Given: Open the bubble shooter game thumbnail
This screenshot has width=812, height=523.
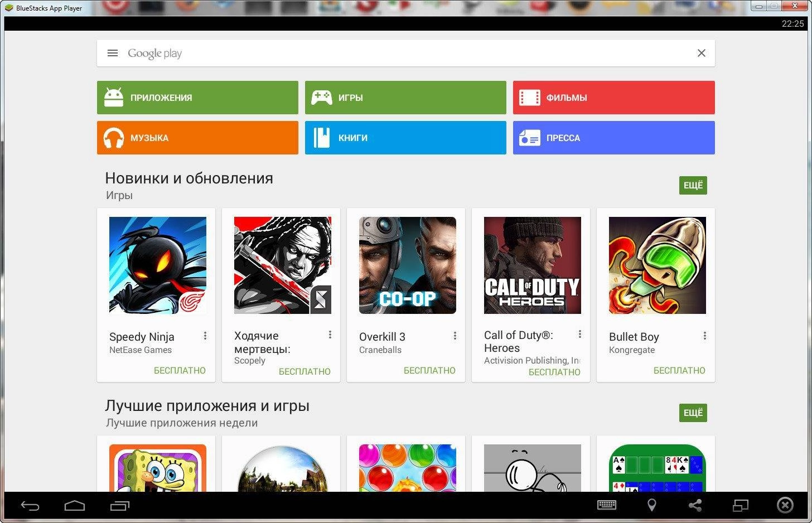Looking at the screenshot, I should [x=408, y=468].
